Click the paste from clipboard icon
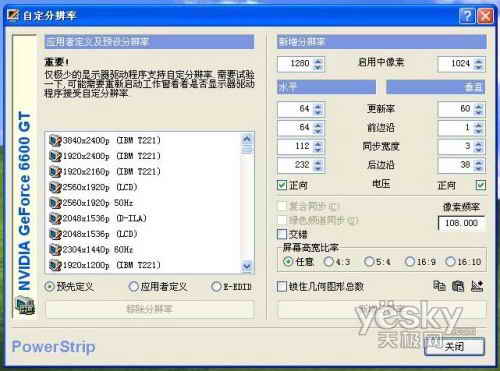 (x=458, y=286)
